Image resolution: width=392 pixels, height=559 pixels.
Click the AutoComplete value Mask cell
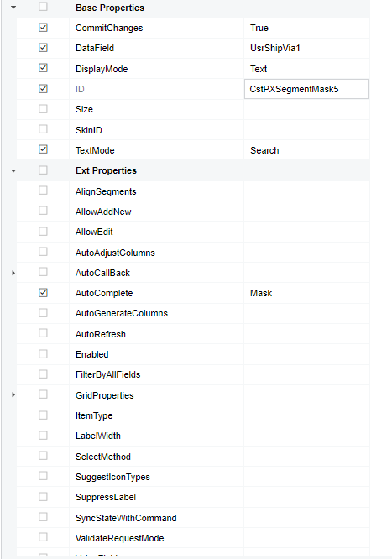306,293
